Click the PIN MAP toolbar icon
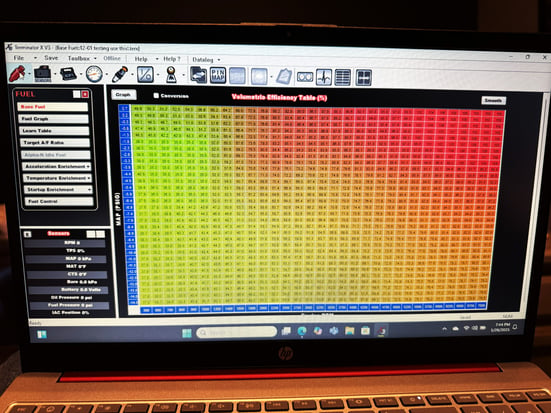The width and height of the screenshot is (551, 413). [218, 76]
